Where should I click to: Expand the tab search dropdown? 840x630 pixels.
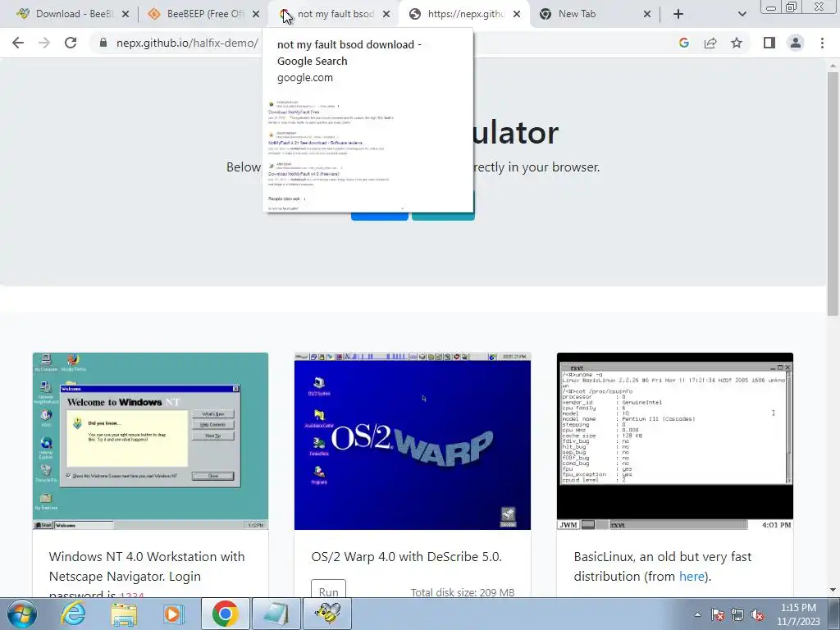[742, 14]
